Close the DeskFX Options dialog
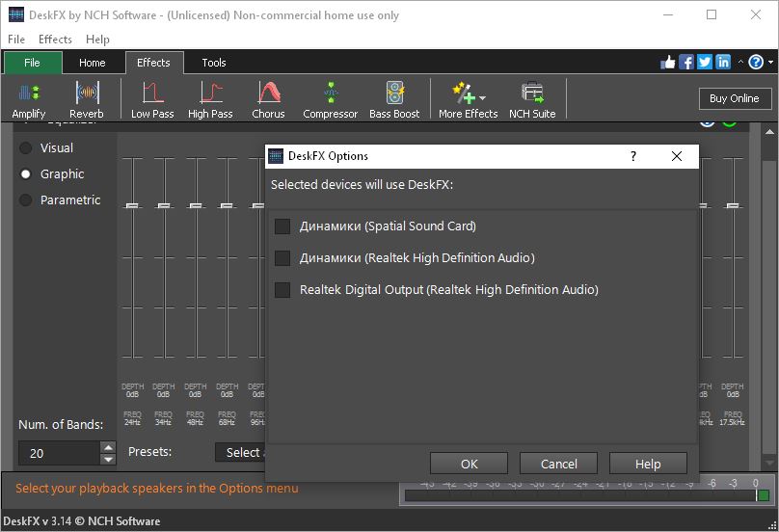The height and width of the screenshot is (532, 779). click(676, 156)
